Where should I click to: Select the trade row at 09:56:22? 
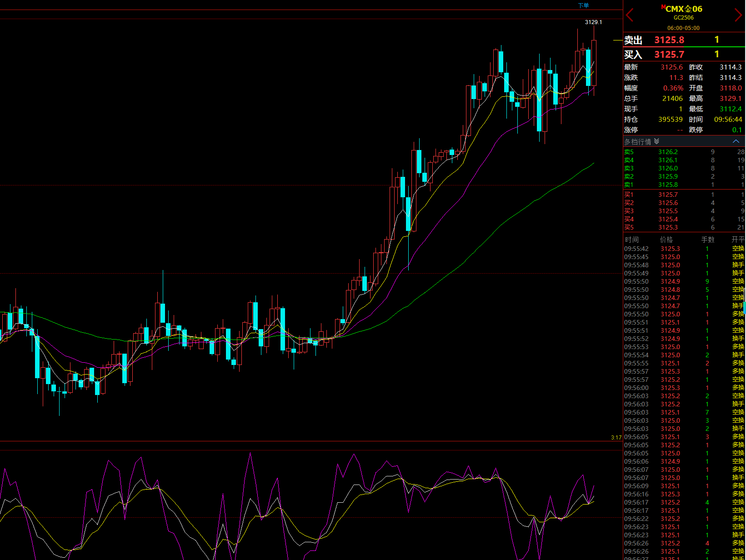[x=684, y=519]
